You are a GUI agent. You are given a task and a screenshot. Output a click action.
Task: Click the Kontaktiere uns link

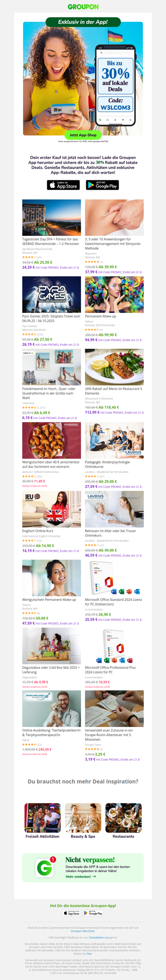(99, 937)
